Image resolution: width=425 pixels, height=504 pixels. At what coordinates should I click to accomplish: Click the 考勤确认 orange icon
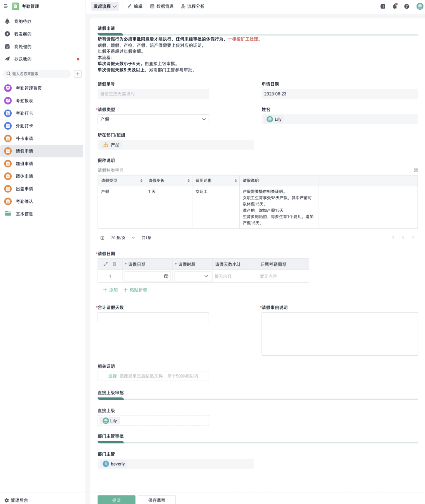click(x=8, y=201)
